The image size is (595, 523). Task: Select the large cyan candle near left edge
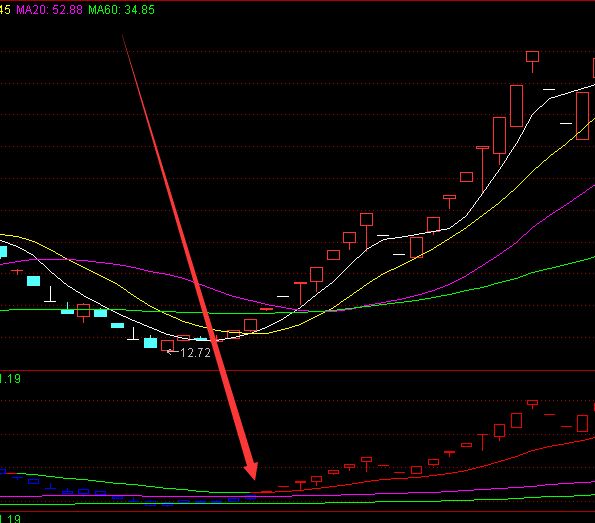[33, 281]
